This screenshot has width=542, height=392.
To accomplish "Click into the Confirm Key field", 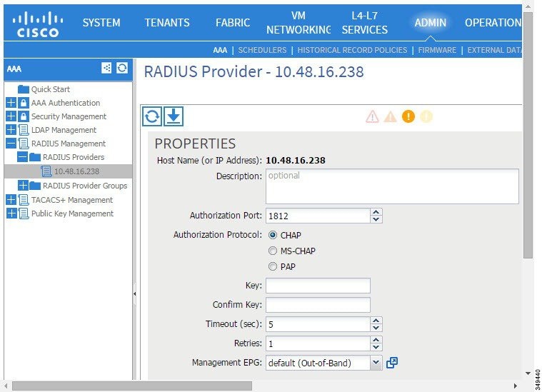I will pos(318,305).
